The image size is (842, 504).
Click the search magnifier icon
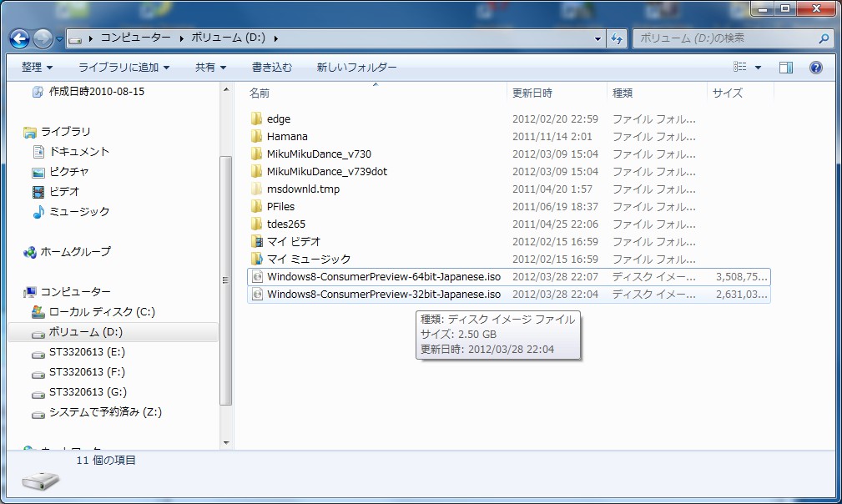[x=824, y=38]
